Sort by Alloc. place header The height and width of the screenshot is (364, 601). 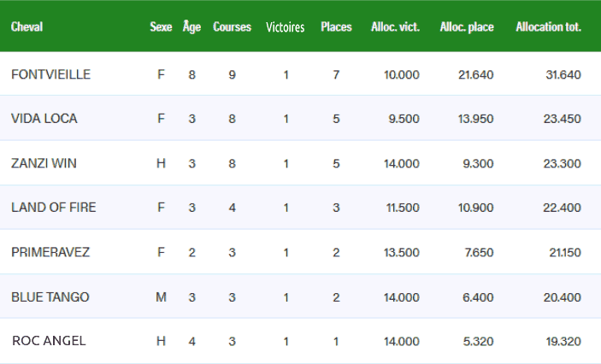[x=467, y=27]
